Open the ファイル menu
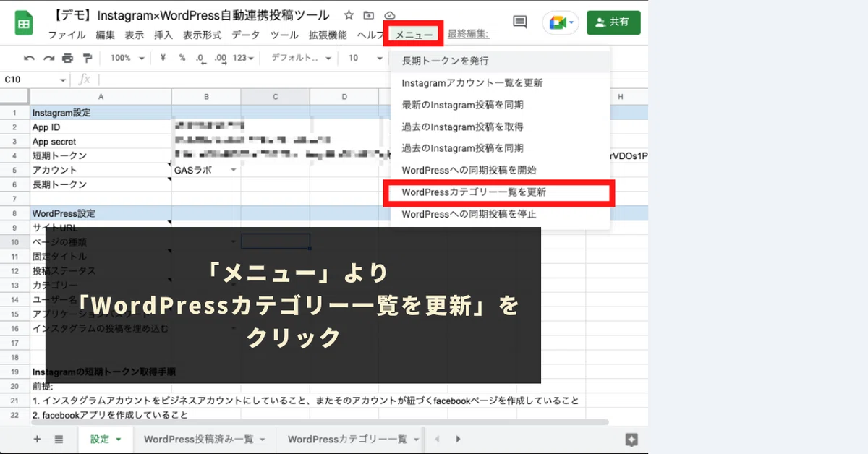The height and width of the screenshot is (454, 868). click(x=67, y=35)
